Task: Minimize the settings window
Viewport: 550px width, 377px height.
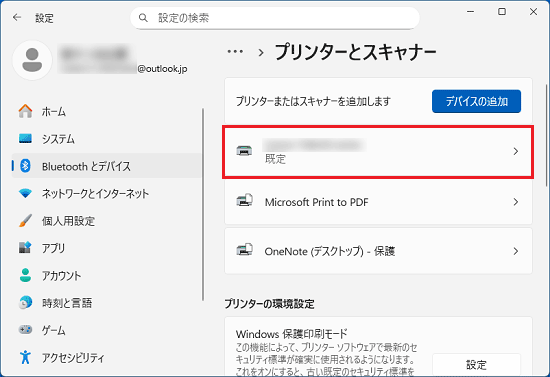Action: click(x=470, y=12)
